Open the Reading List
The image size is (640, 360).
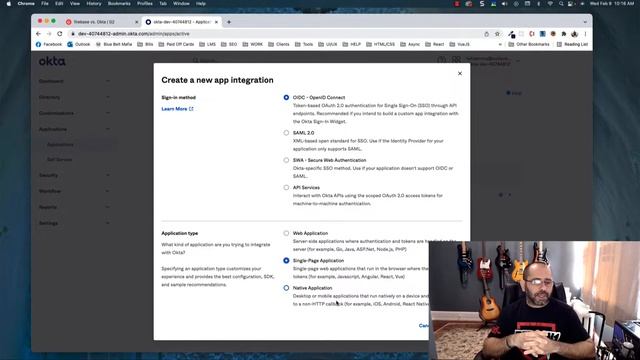click(572, 44)
